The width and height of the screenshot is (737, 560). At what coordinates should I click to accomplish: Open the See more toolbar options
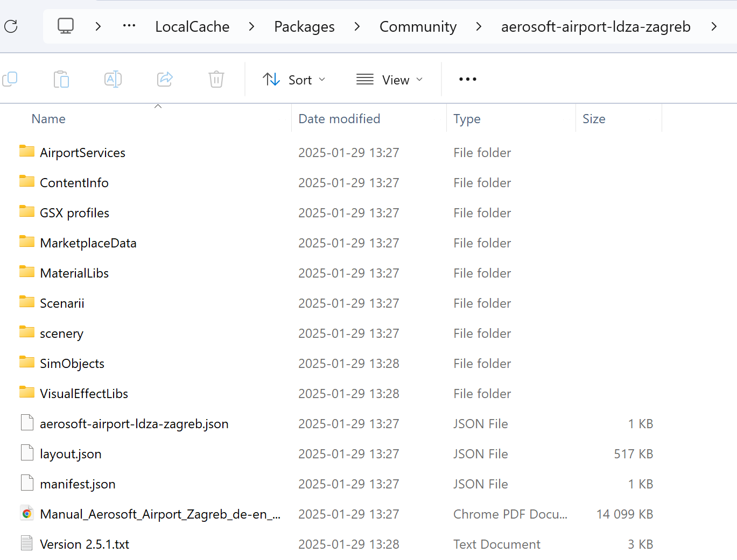point(467,79)
